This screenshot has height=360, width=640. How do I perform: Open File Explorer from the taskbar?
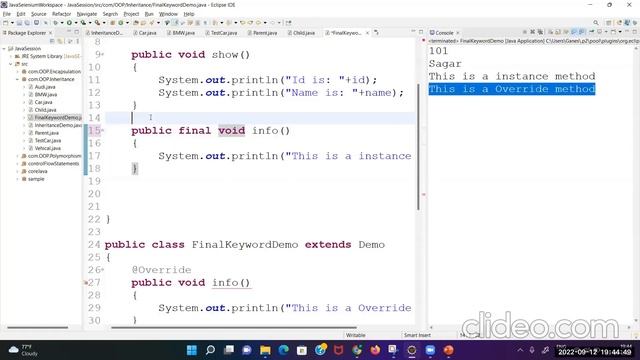point(265,350)
